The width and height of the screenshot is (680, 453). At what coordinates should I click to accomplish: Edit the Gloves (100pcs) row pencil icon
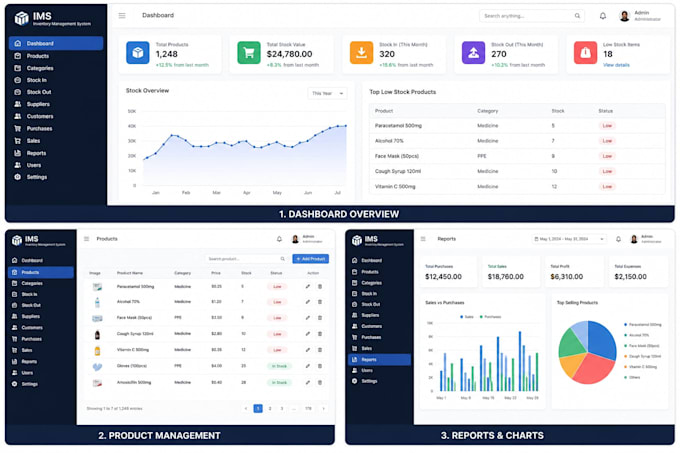[x=307, y=366]
